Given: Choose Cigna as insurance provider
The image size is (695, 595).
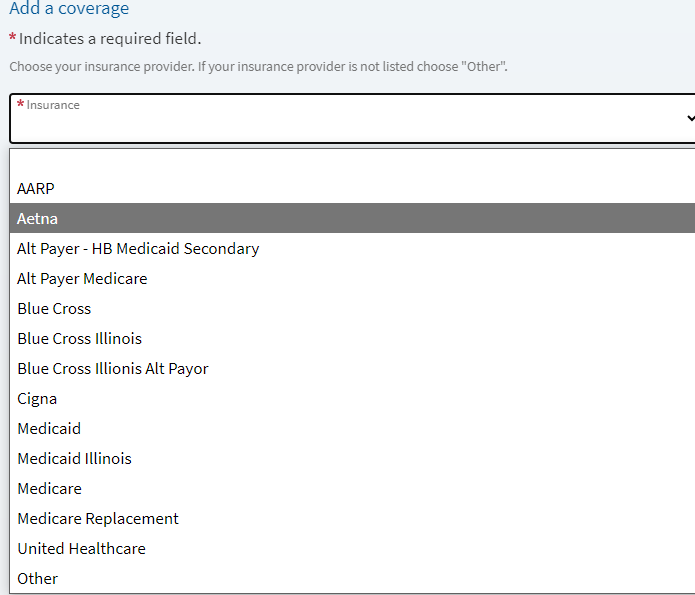Looking at the screenshot, I should click(x=352, y=399).
